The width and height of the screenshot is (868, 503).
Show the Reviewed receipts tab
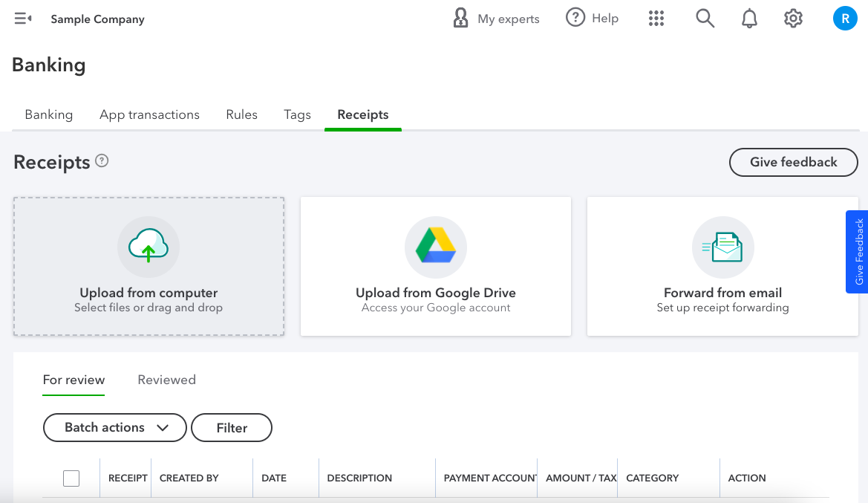pos(166,380)
